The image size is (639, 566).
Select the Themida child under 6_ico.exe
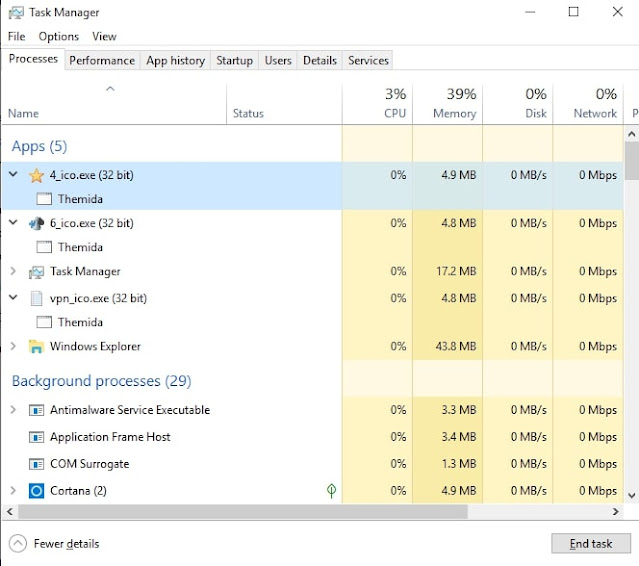[80, 247]
